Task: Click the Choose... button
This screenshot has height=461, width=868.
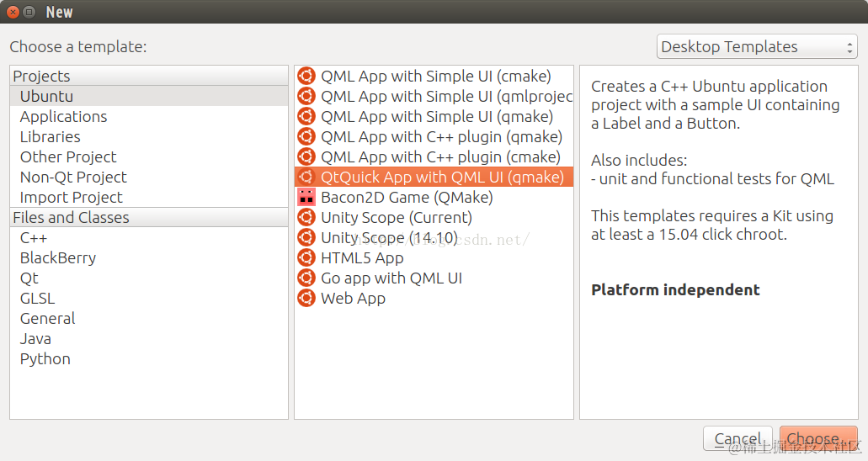Action: coord(818,438)
